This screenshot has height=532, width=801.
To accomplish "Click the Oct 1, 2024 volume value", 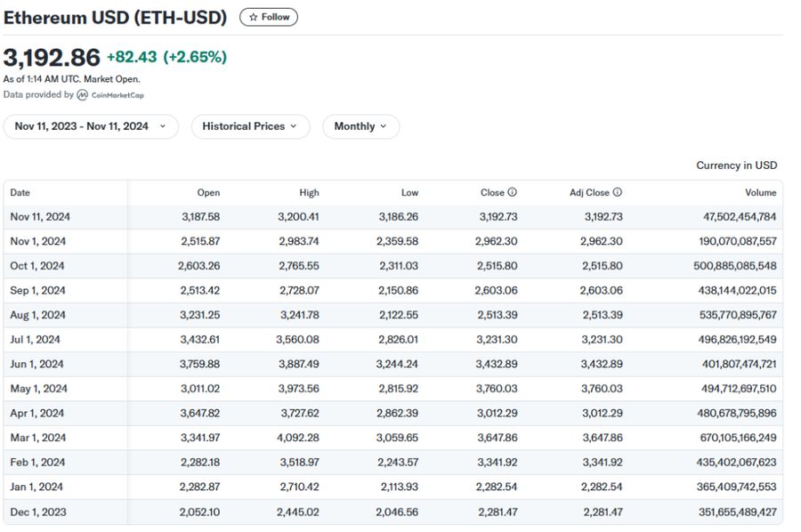I will tap(734, 266).
